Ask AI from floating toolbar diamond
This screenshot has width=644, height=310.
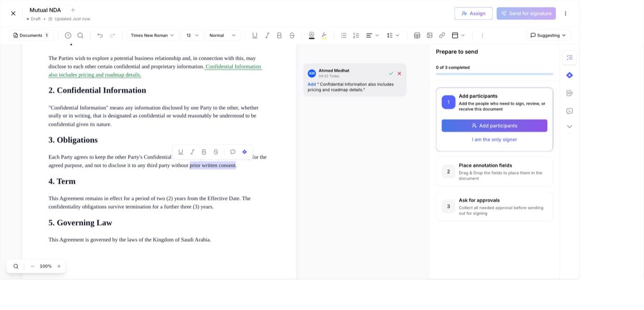[x=245, y=152]
